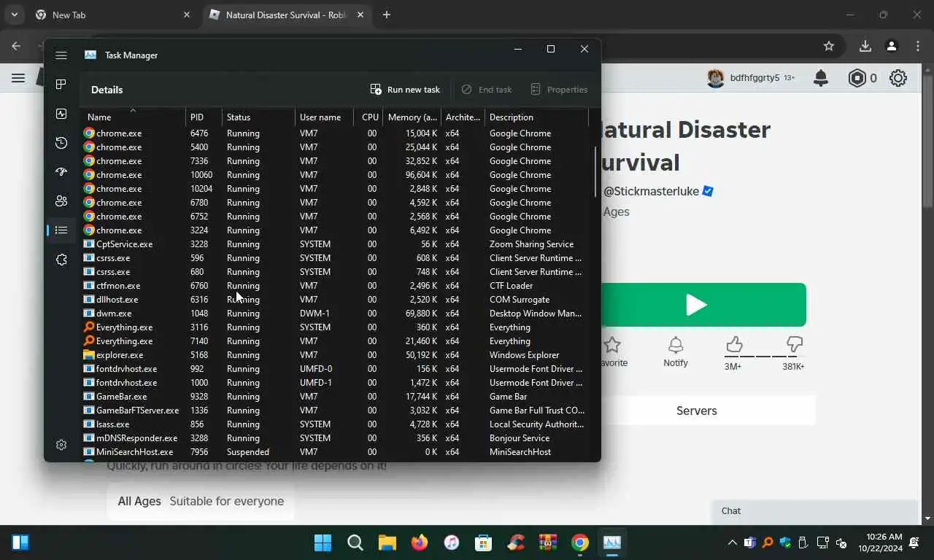Screen dimensions: 934x560
Task: Dislike the game with thumbs down
Action: (x=795, y=345)
